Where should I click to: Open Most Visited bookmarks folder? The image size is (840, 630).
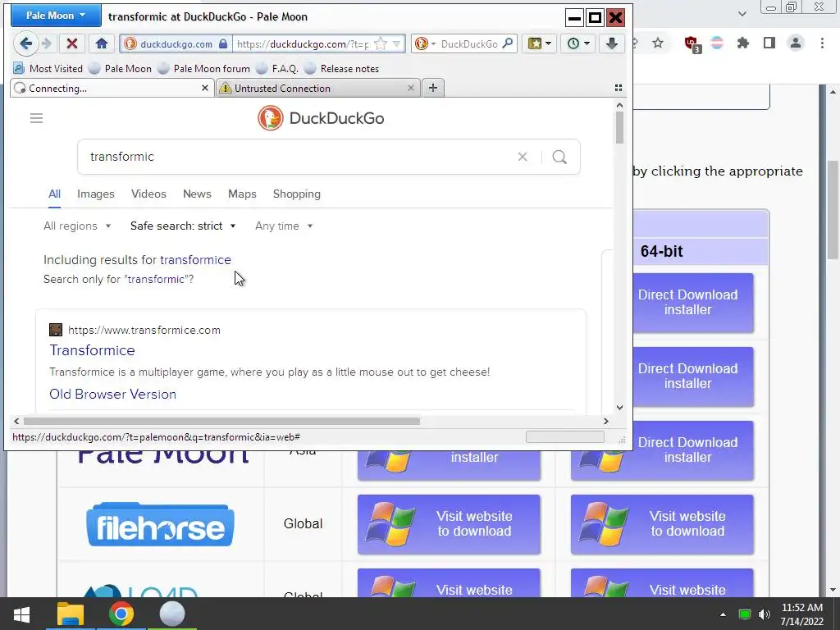point(48,69)
